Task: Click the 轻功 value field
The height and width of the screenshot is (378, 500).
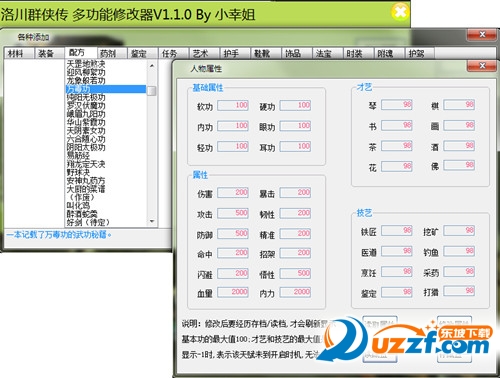Action: [233, 147]
